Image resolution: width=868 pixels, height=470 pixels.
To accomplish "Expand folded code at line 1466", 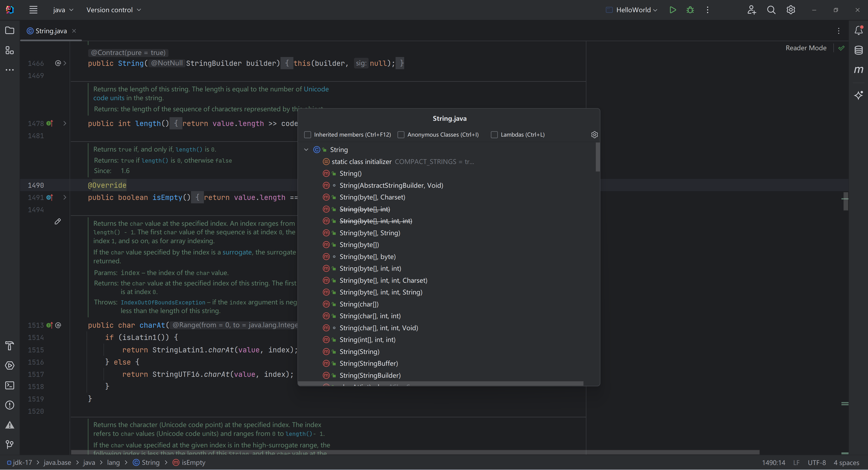I will (x=65, y=63).
